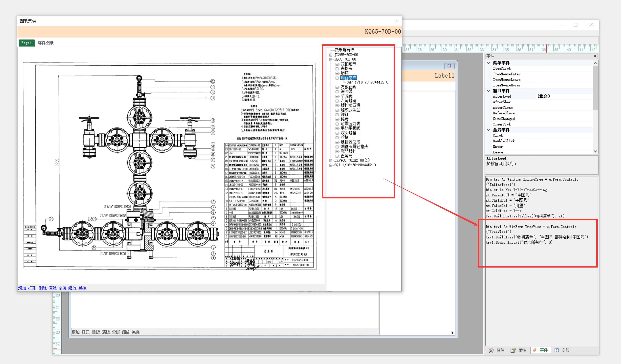Click 增加 link in background designer form
The image size is (621, 364).
(76, 332)
